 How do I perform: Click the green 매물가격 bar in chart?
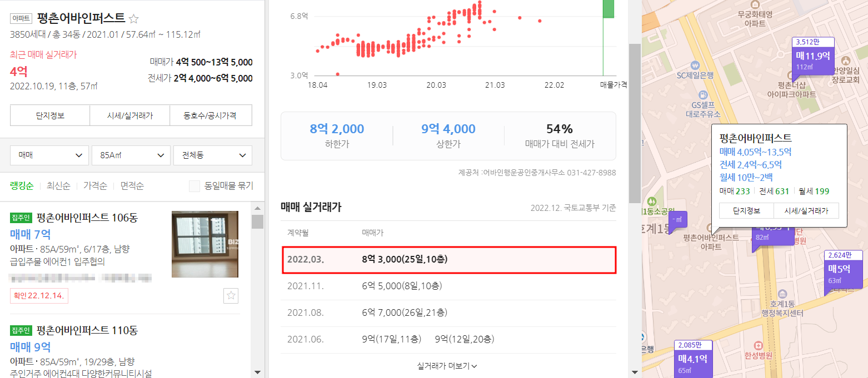tap(608, 9)
